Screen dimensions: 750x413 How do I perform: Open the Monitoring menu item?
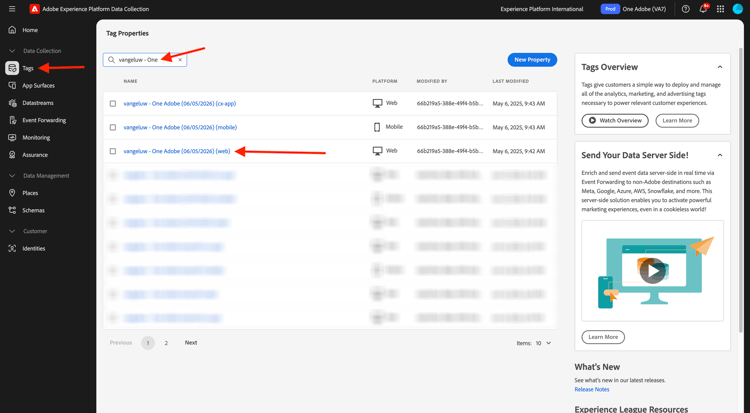36,137
